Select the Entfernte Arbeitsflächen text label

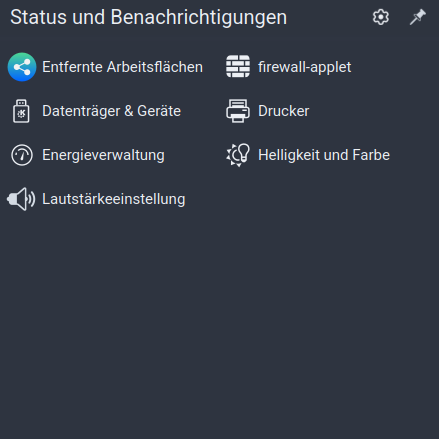[122, 67]
